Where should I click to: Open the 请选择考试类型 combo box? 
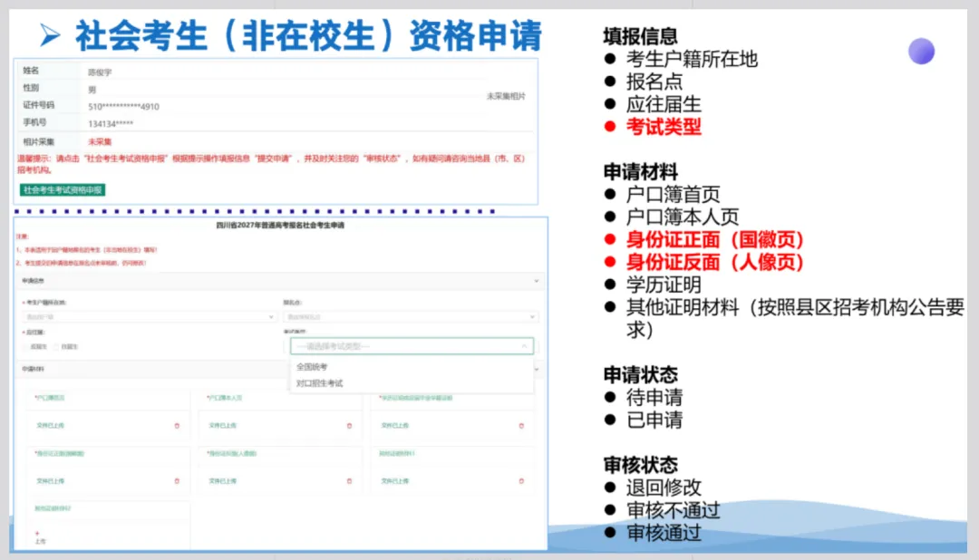(412, 346)
